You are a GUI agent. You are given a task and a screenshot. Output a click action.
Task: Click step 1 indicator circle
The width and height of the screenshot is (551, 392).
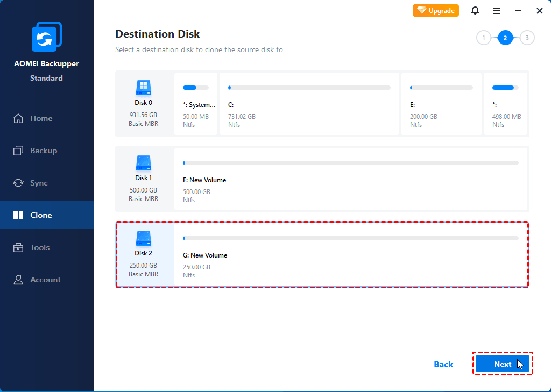point(484,38)
